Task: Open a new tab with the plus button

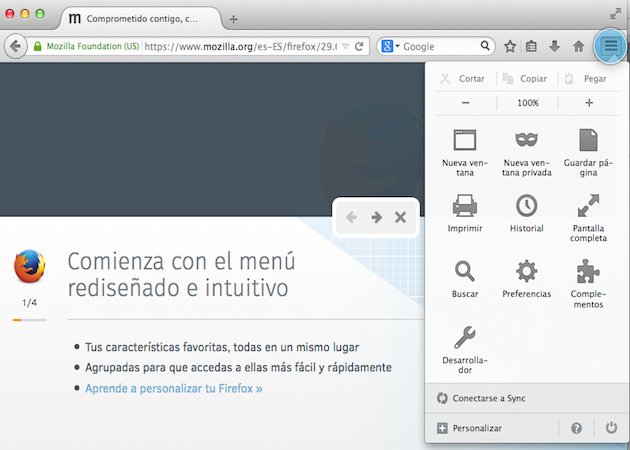Action: pyautogui.click(x=233, y=19)
